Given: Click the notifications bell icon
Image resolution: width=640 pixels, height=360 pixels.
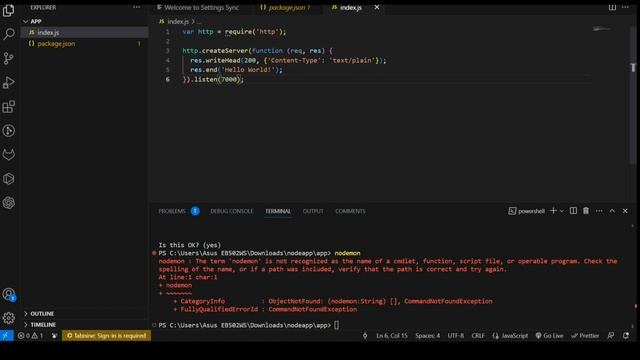Looking at the screenshot, I should 626,336.
